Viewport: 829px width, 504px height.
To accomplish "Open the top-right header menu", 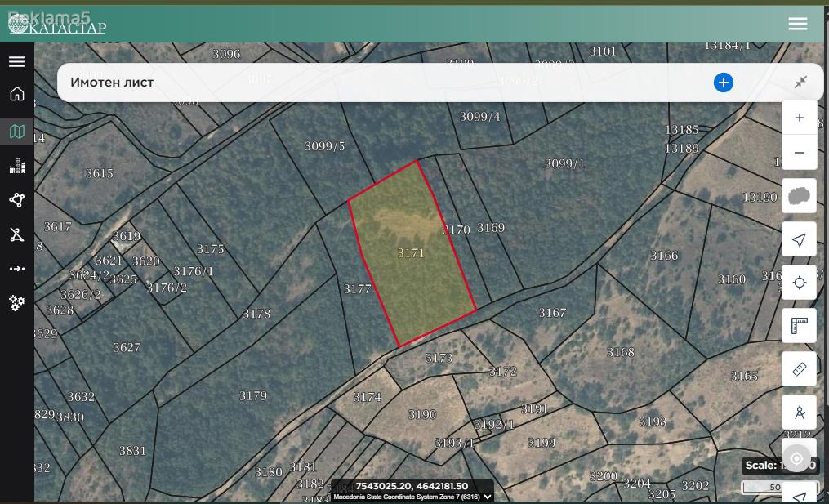I will point(797,24).
